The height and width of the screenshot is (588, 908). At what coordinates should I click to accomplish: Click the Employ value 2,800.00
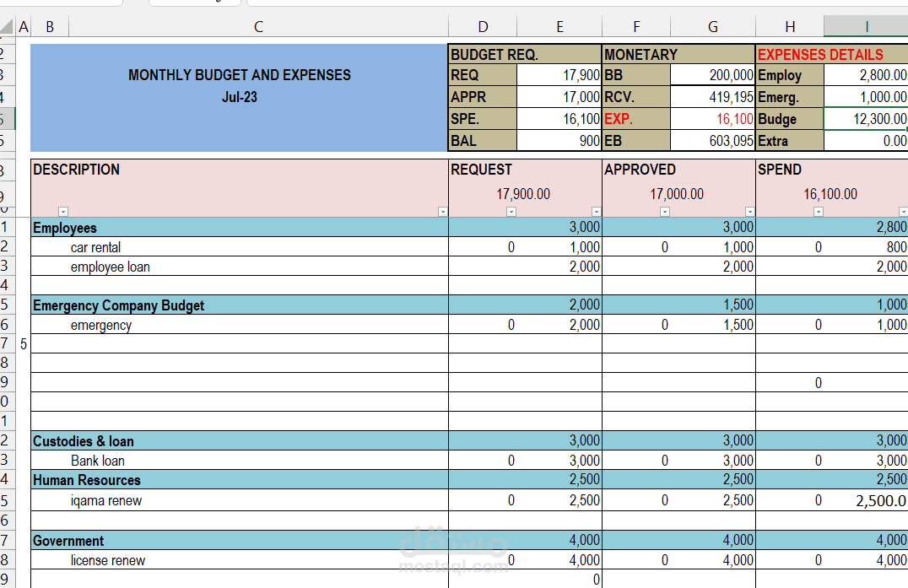pos(866,75)
